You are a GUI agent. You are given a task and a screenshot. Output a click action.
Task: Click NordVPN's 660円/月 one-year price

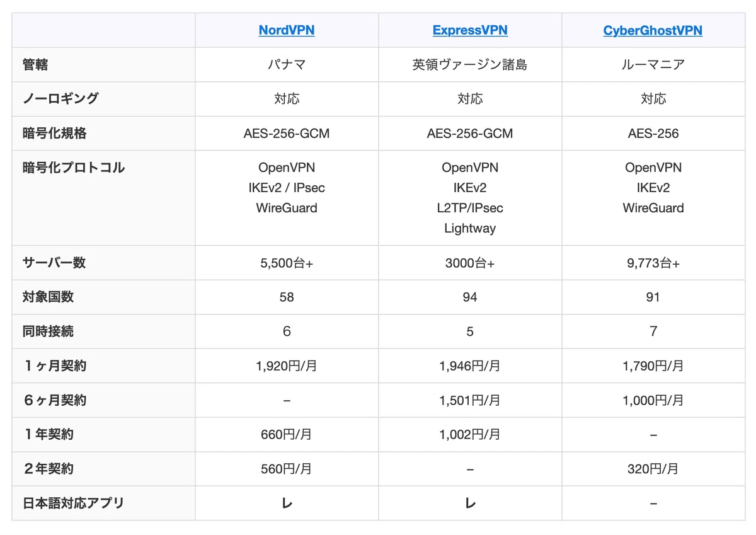tap(287, 434)
